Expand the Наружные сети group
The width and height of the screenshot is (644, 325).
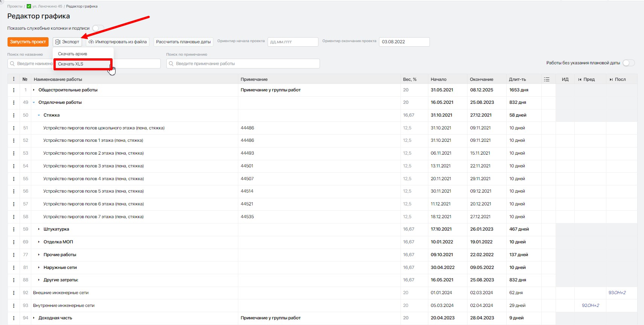[39, 267]
